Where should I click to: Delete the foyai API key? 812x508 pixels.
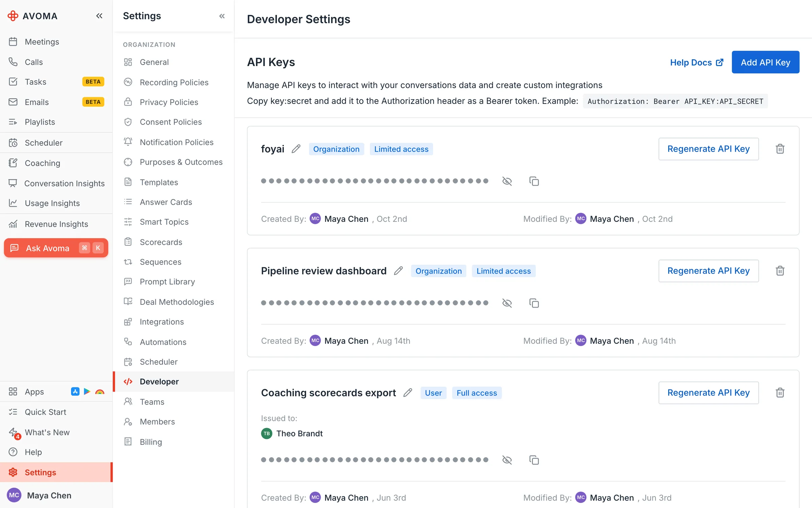780,149
